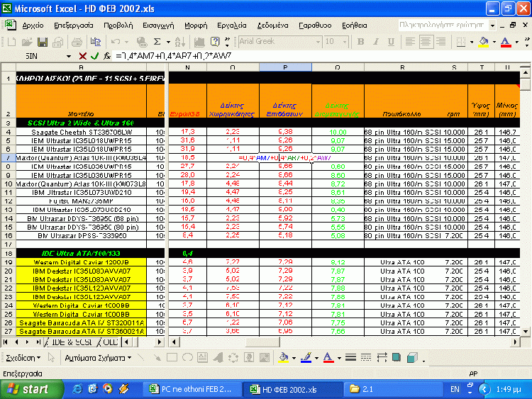
Task: Open the font size dropdown
Action: (345, 42)
